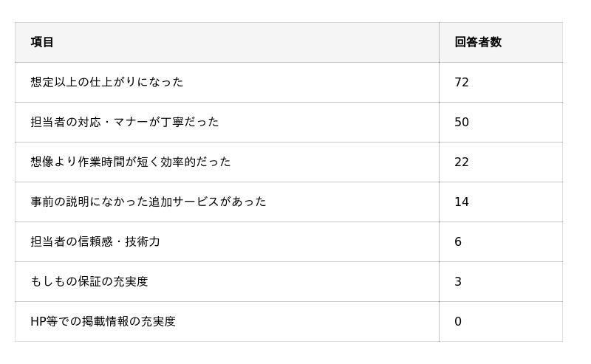Select the HP等での掲載情報の充実度 cell

103,321
